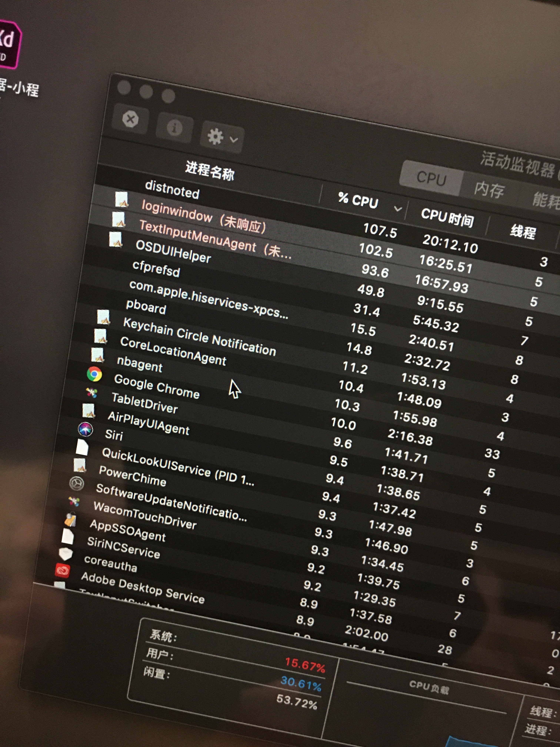Screen dimensions: 560x747
Task: Click the Google Chrome icon in list
Action: tap(94, 374)
